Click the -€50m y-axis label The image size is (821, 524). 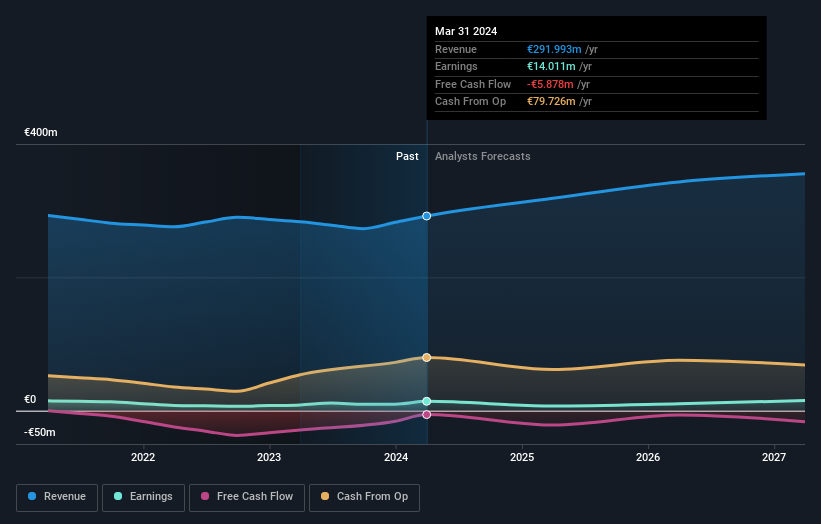point(40,432)
